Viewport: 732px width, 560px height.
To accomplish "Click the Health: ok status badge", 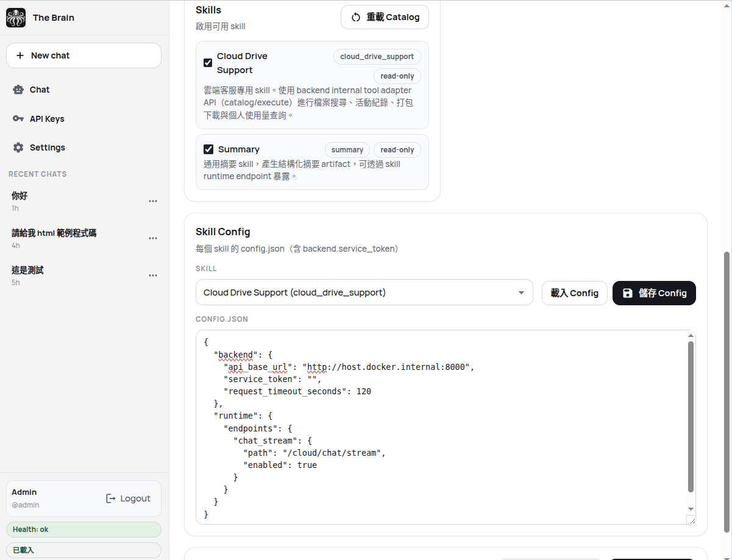I will click(x=84, y=530).
